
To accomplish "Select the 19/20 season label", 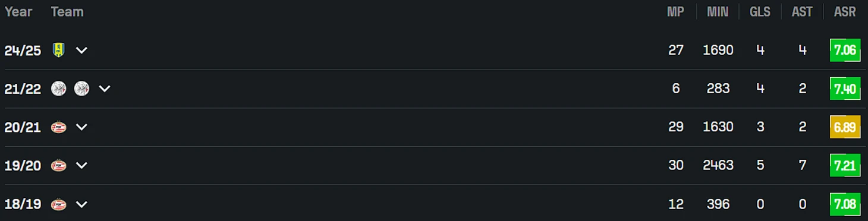I will pos(23,166).
